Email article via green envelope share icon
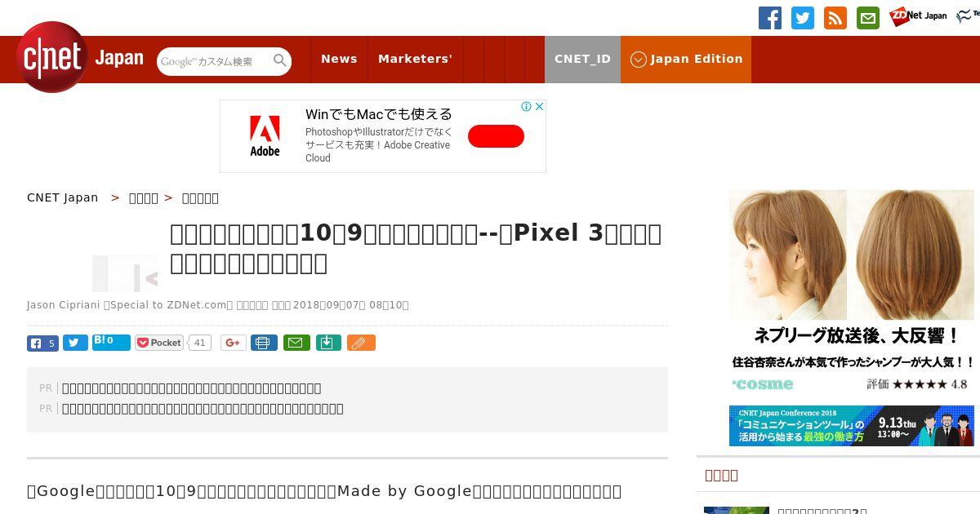This screenshot has height=514, width=980. click(x=296, y=343)
